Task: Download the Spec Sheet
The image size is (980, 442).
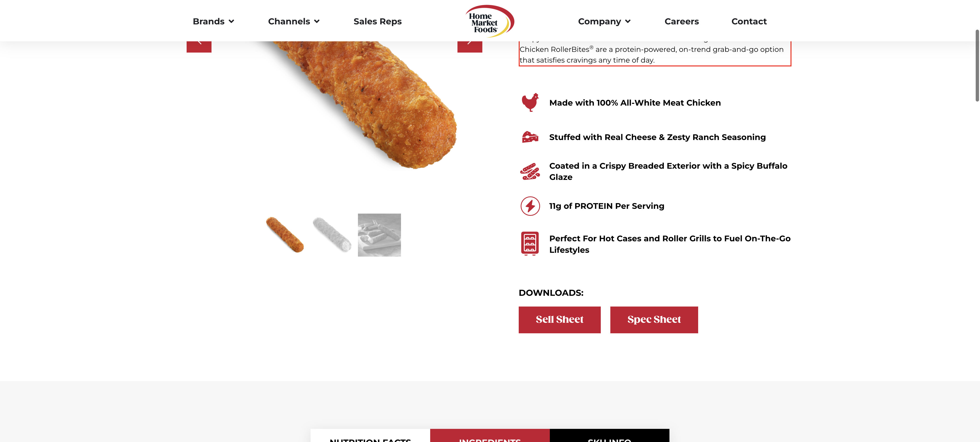Action: 654,320
